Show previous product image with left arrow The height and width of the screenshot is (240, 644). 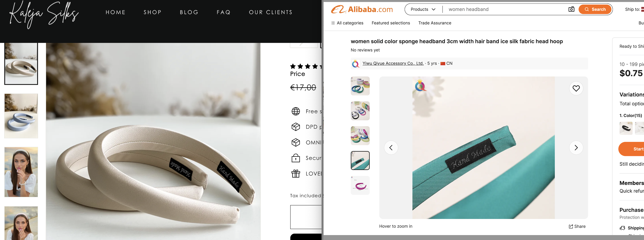(391, 148)
